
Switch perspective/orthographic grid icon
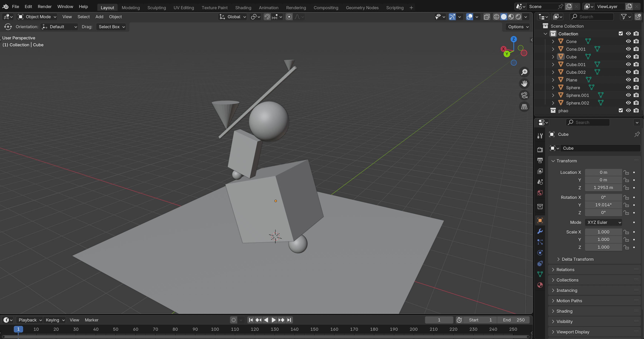[524, 107]
